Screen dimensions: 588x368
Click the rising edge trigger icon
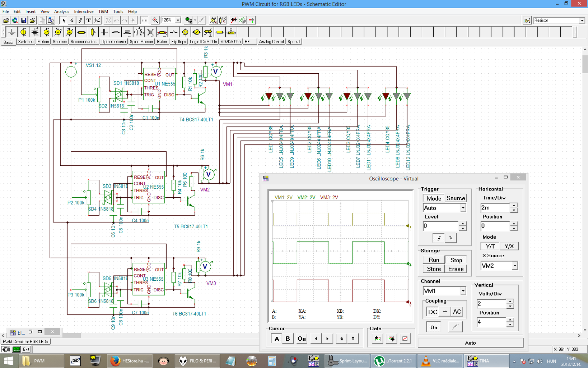click(439, 238)
